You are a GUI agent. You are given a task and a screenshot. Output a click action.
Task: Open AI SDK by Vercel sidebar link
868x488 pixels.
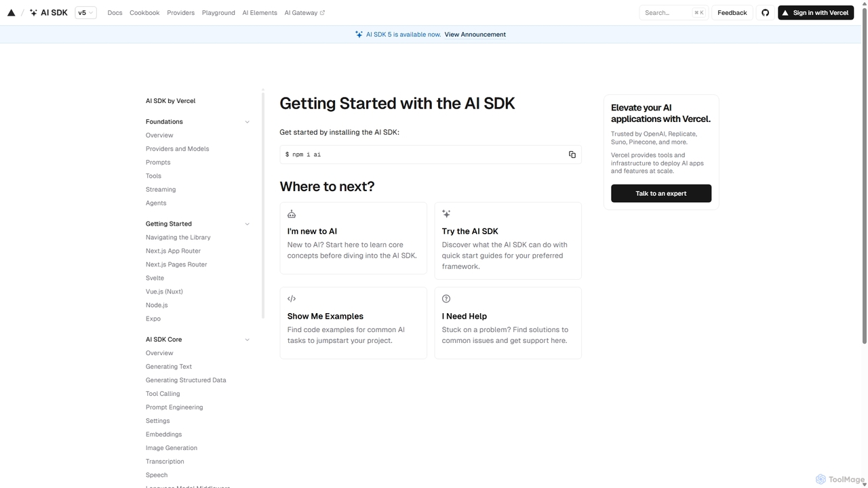tap(170, 101)
